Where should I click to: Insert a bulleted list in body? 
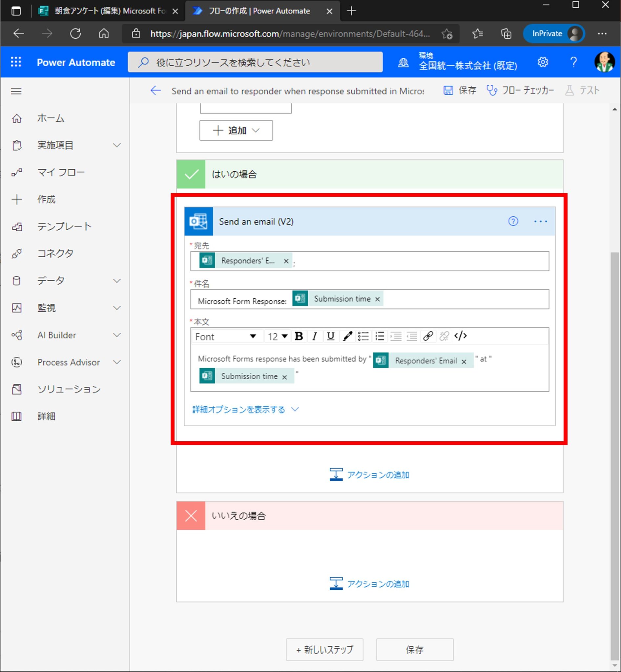tap(363, 336)
